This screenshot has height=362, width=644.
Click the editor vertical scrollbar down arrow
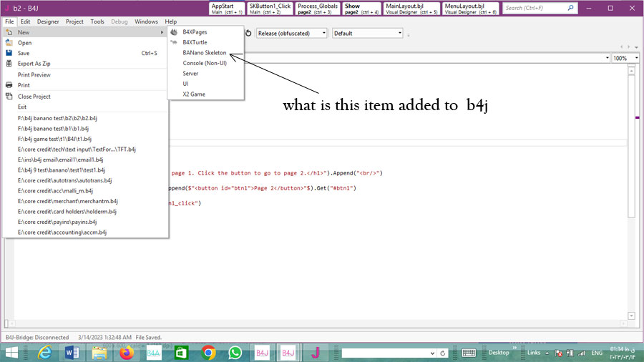632,315
